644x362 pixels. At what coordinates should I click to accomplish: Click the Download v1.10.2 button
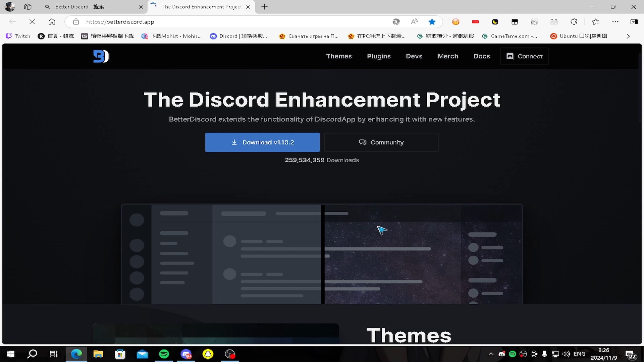[262, 142]
